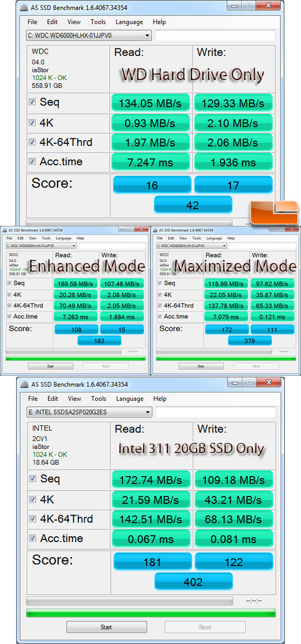Click the 0.121 ms write access time

[x=273, y=317]
